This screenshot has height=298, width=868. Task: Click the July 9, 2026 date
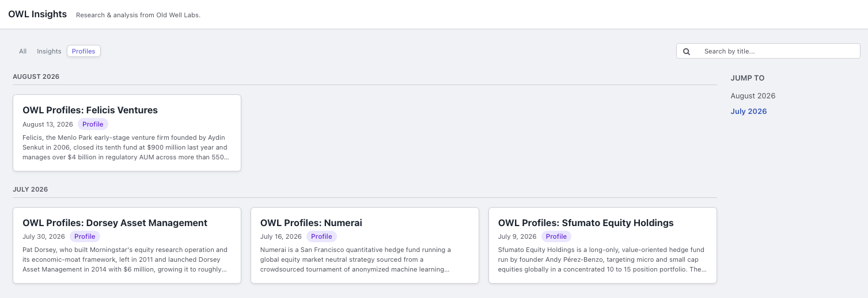tap(517, 236)
